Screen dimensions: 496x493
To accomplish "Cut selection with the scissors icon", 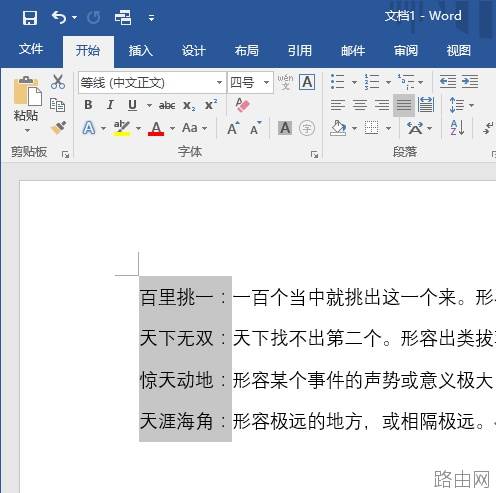I will click(x=58, y=82).
